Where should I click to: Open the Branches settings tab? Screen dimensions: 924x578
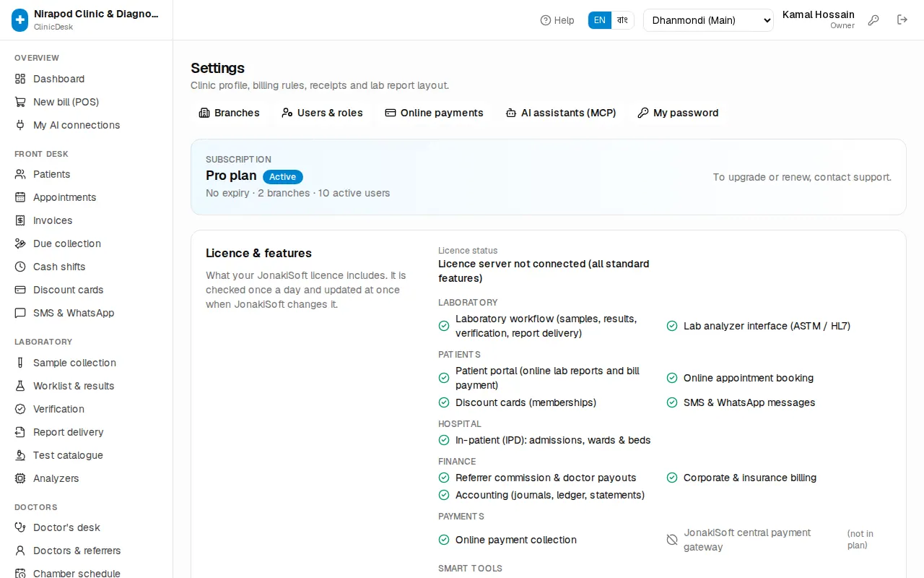click(229, 113)
